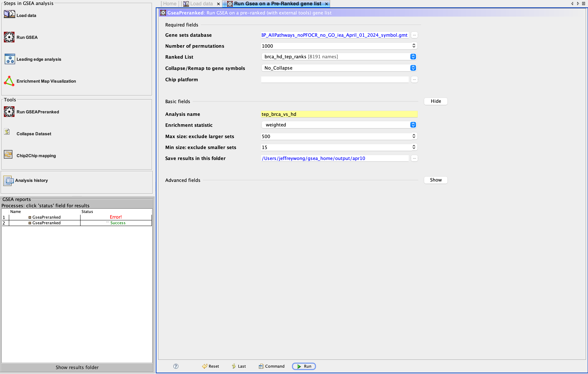Browse for Chip platform file
The height and width of the screenshot is (374, 588).
pos(414,79)
